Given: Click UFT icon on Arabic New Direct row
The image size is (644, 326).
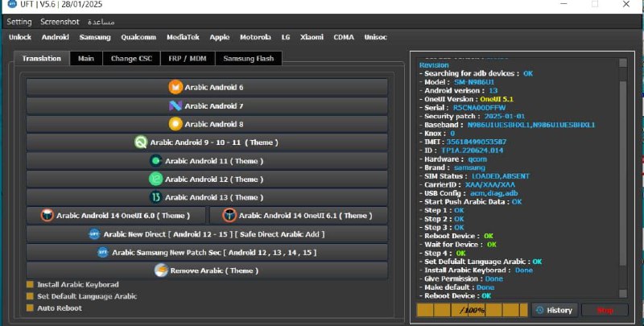Looking at the screenshot, I should click(x=94, y=234).
